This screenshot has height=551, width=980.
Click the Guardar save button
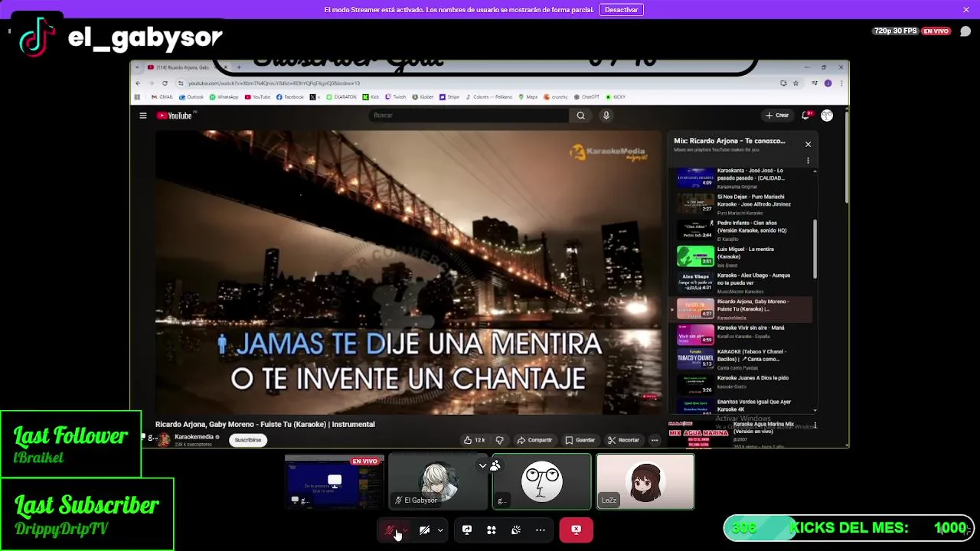(580, 440)
